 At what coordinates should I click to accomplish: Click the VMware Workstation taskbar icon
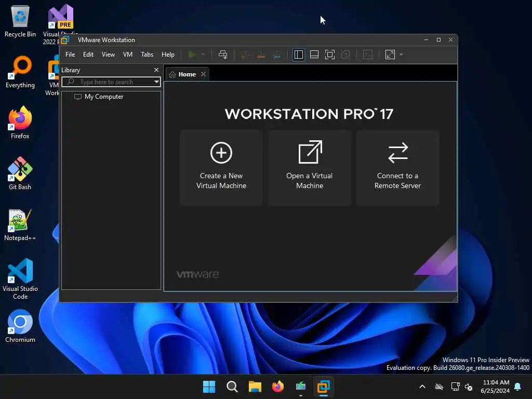[x=323, y=387]
